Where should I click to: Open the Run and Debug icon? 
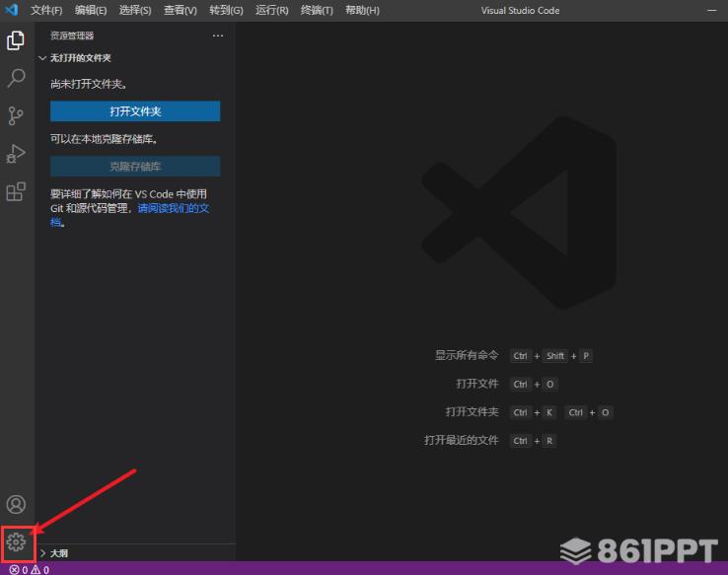(x=16, y=154)
